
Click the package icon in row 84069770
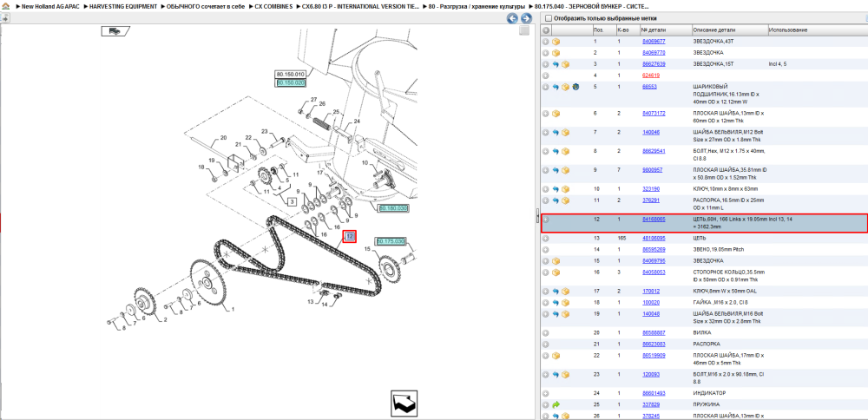556,53
